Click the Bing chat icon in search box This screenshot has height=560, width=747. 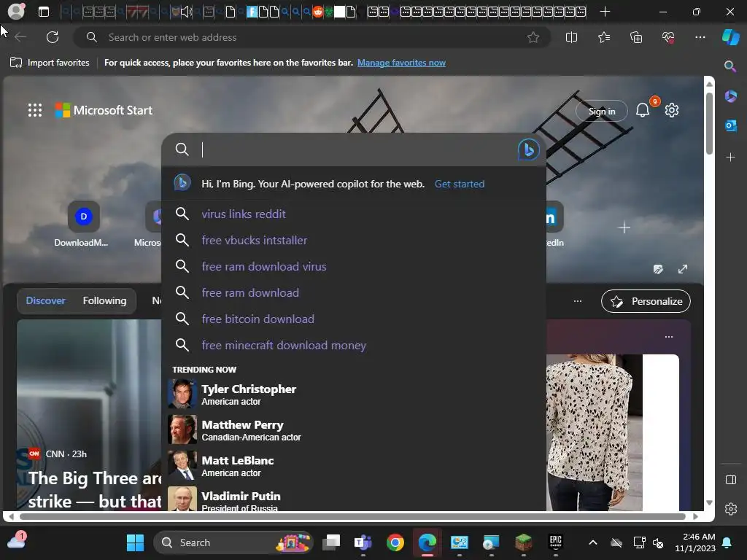point(528,149)
